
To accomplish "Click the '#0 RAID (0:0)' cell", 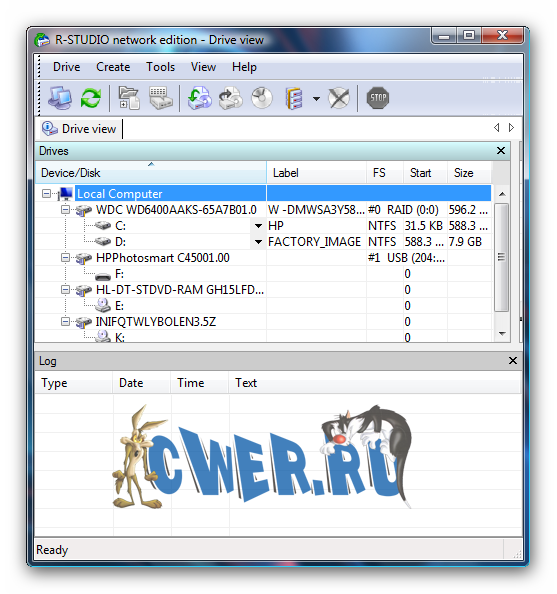I will click(x=403, y=209).
